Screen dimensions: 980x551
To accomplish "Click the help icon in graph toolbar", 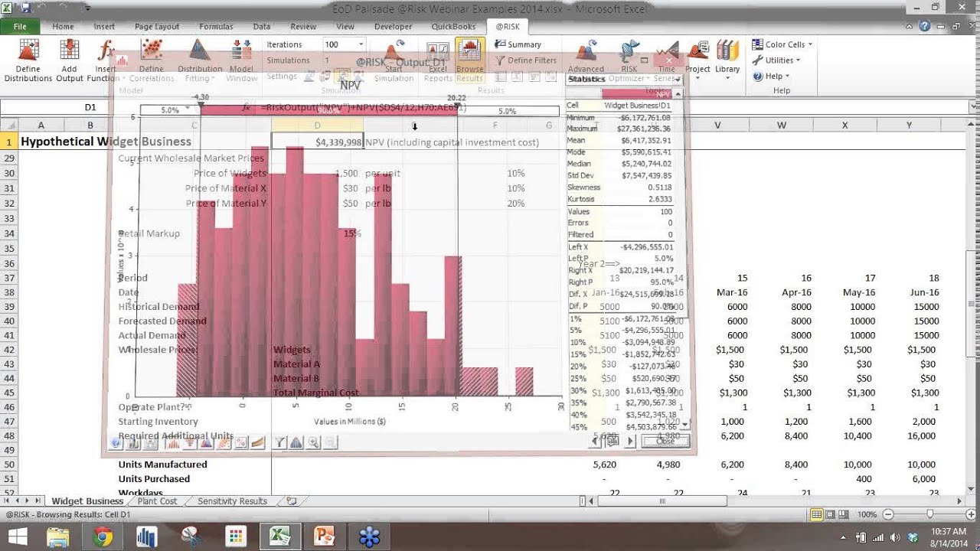I will (116, 442).
